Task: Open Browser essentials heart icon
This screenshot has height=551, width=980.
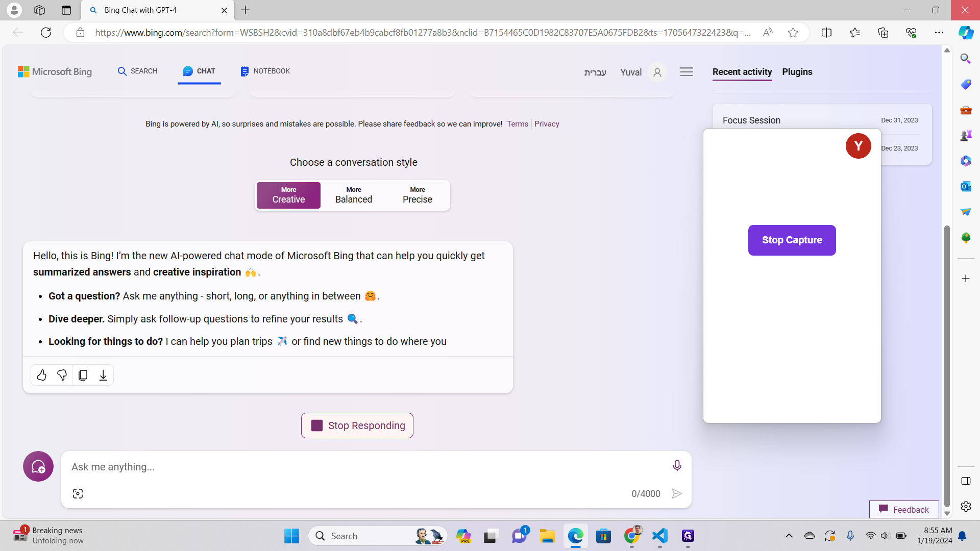Action: 911,33
